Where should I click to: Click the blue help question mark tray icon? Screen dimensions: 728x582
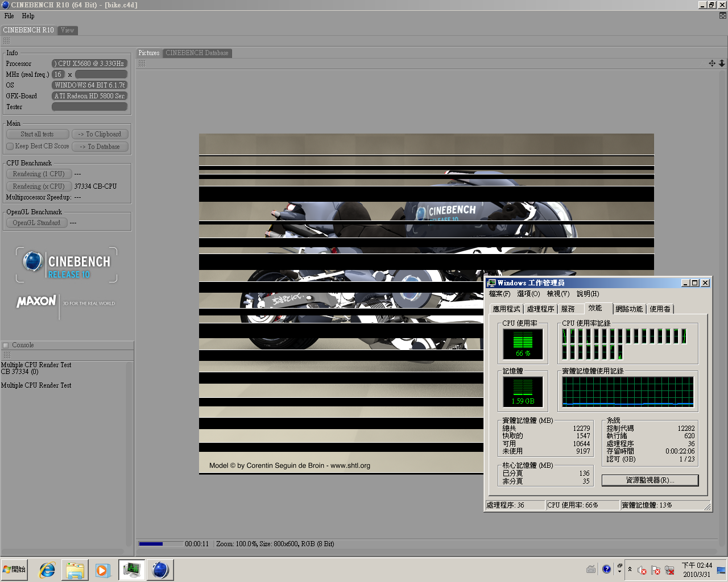(x=606, y=569)
